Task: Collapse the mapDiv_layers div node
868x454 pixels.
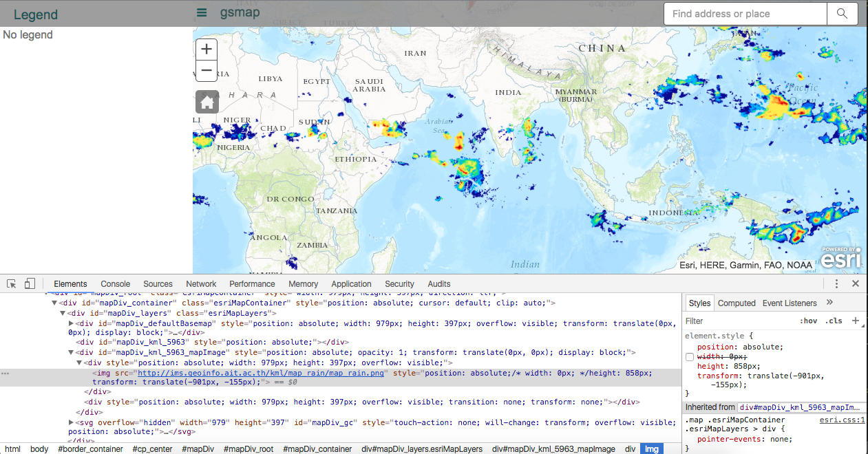Action: click(x=63, y=313)
